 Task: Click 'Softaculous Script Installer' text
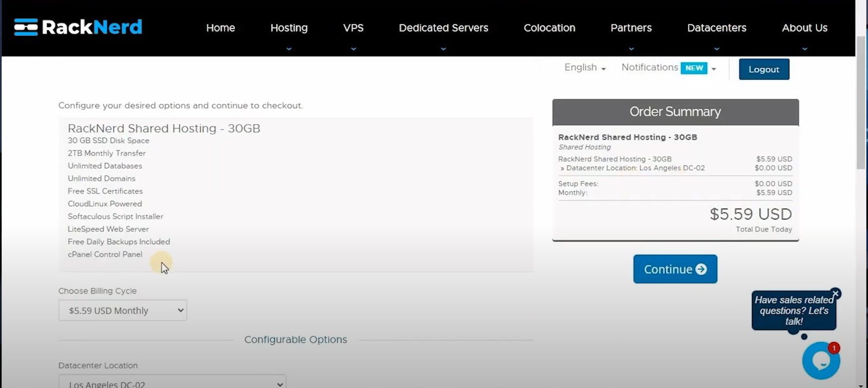pos(116,216)
